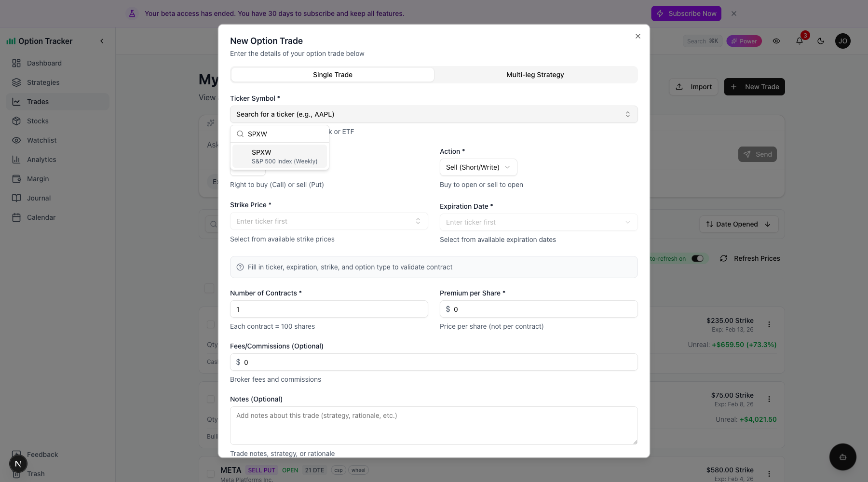View the Margin section
868x482 pixels.
39,179
